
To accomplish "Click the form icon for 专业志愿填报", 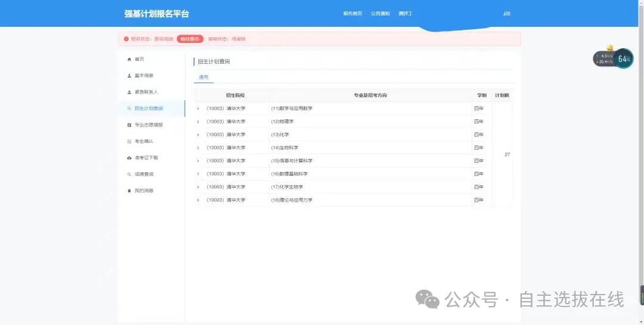I will (129, 125).
